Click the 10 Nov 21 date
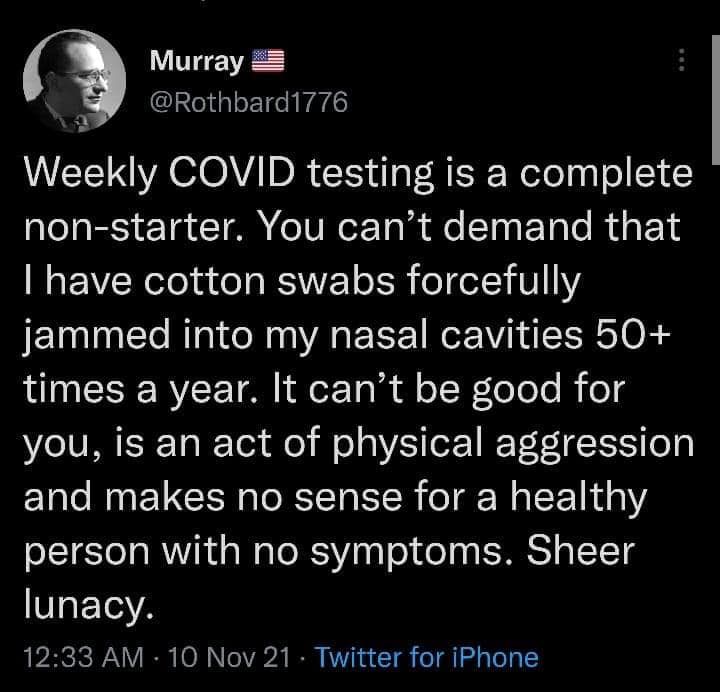The height and width of the screenshot is (692, 720). [x=229, y=657]
